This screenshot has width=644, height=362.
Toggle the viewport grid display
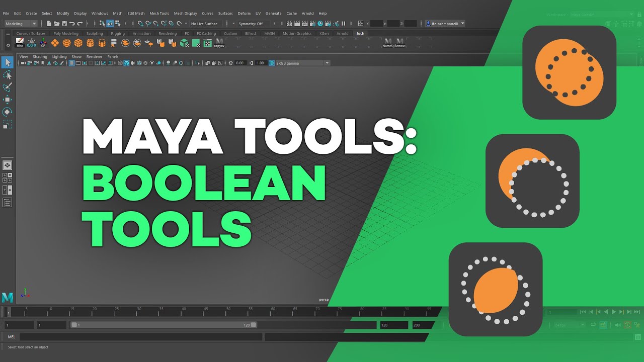click(x=72, y=63)
